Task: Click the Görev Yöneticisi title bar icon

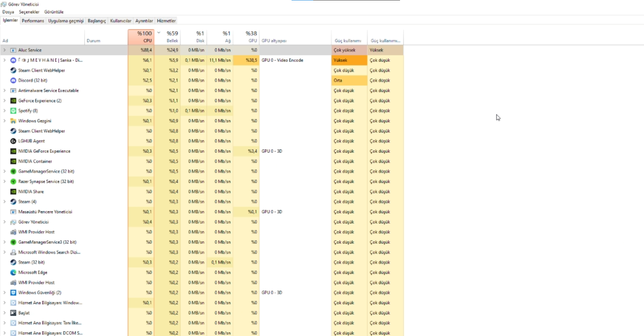Action: (x=4, y=4)
